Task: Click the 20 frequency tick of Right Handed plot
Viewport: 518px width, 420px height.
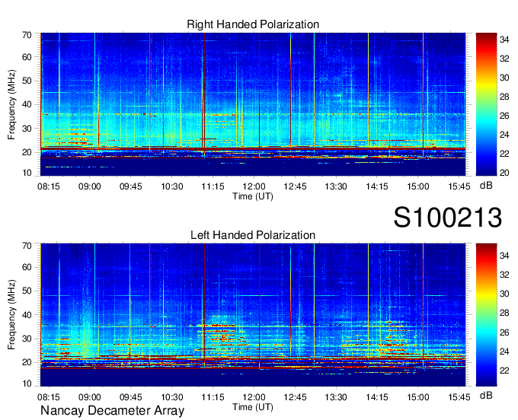Action: pyautogui.click(x=27, y=152)
